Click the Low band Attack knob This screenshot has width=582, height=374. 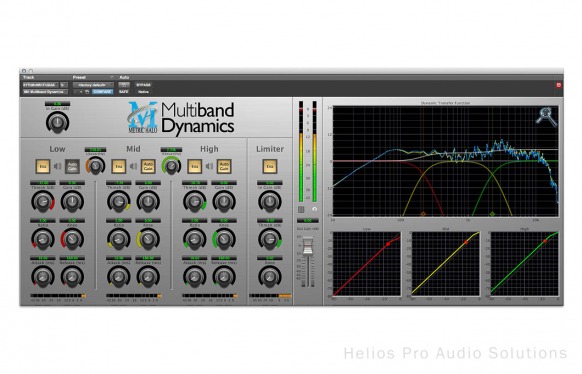[43, 277]
